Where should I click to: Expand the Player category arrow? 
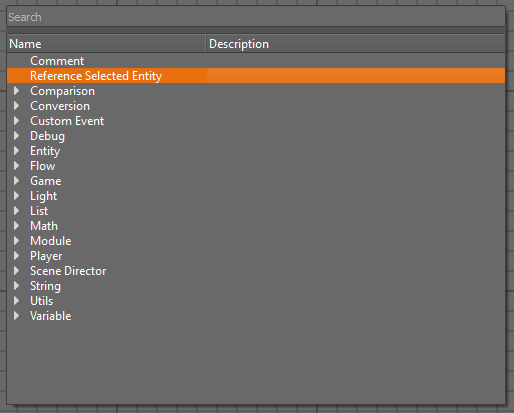point(16,256)
